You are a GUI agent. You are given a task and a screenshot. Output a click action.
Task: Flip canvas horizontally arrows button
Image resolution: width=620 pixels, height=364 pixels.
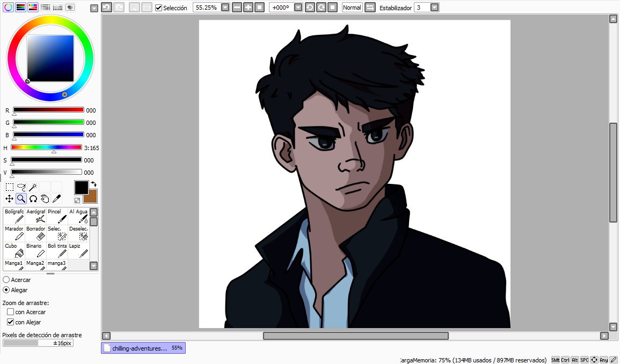(x=370, y=8)
